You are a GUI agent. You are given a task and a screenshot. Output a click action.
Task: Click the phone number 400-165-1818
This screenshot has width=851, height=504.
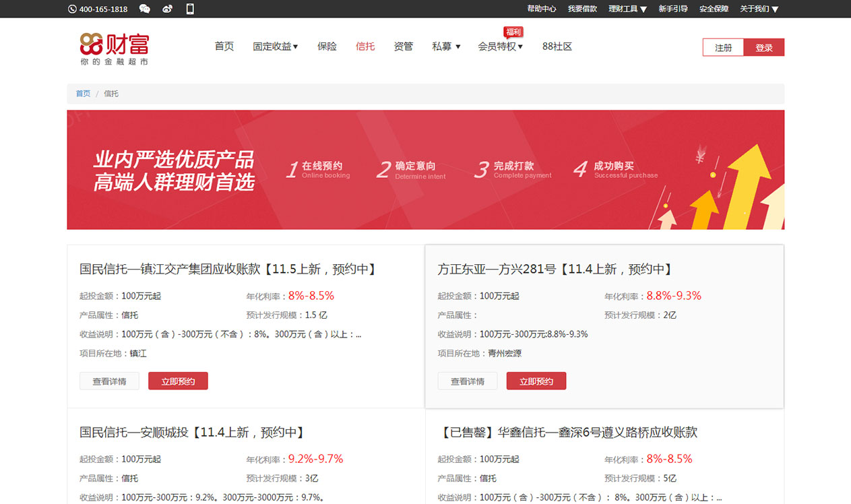click(x=103, y=9)
